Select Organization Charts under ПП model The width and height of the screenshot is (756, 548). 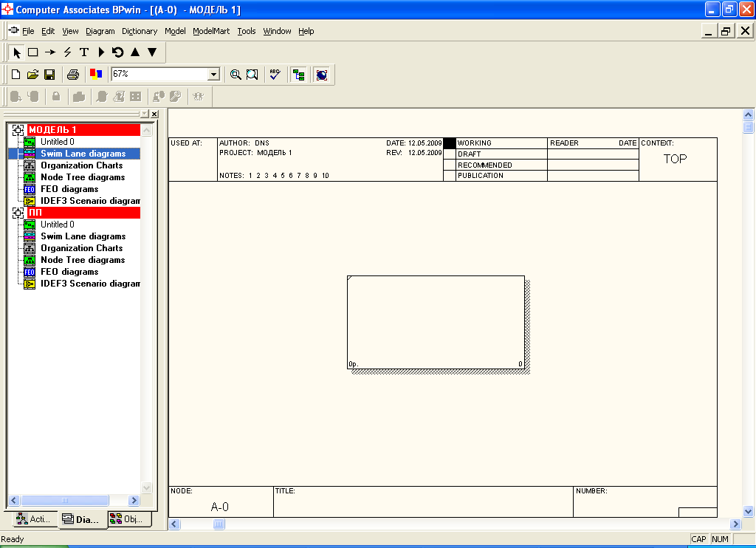pyautogui.click(x=81, y=248)
